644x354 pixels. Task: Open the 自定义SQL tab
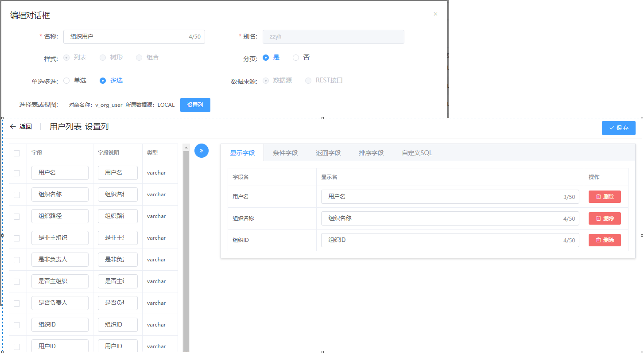pyautogui.click(x=417, y=153)
